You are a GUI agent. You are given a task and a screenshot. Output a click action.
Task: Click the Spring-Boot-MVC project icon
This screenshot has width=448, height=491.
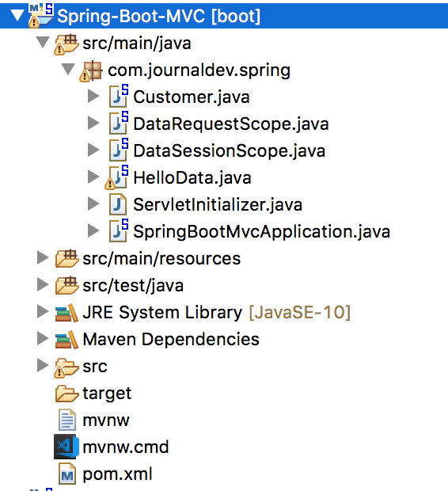point(40,16)
